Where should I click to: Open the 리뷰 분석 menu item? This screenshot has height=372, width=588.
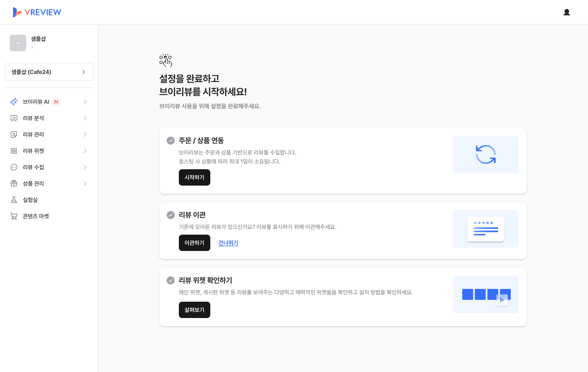[x=33, y=118]
